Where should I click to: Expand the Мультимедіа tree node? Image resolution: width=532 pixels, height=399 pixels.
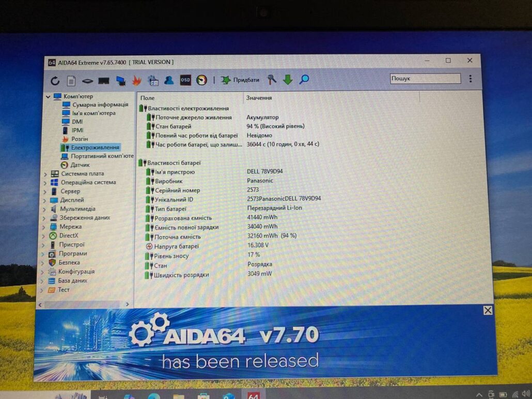click(x=44, y=210)
